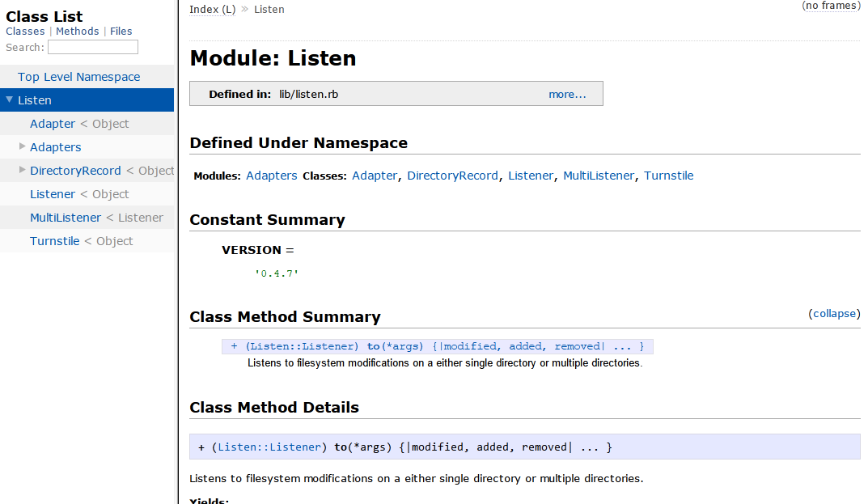The height and width of the screenshot is (504, 868).
Task: Click the class list Search field
Action: pos(92,47)
